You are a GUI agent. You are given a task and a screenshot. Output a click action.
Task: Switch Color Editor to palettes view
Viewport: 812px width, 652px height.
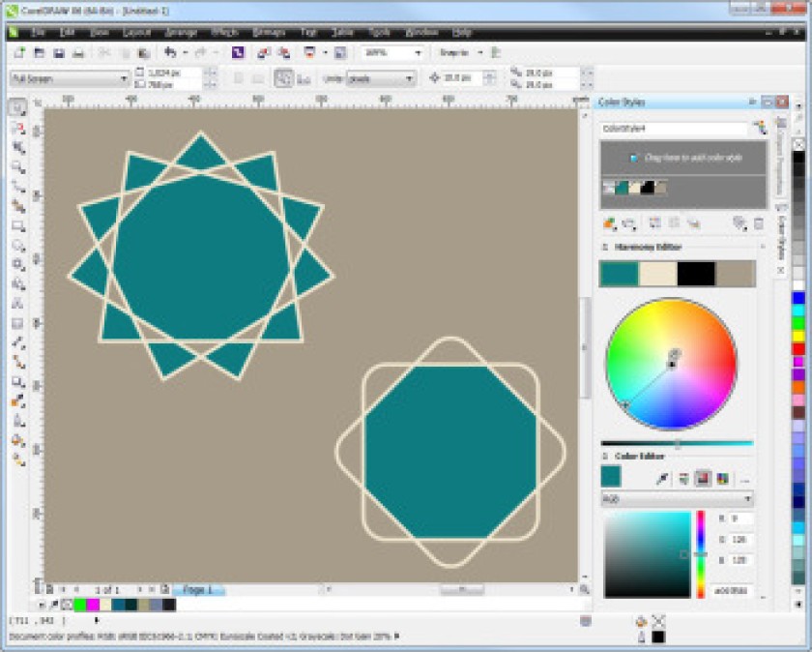point(722,479)
